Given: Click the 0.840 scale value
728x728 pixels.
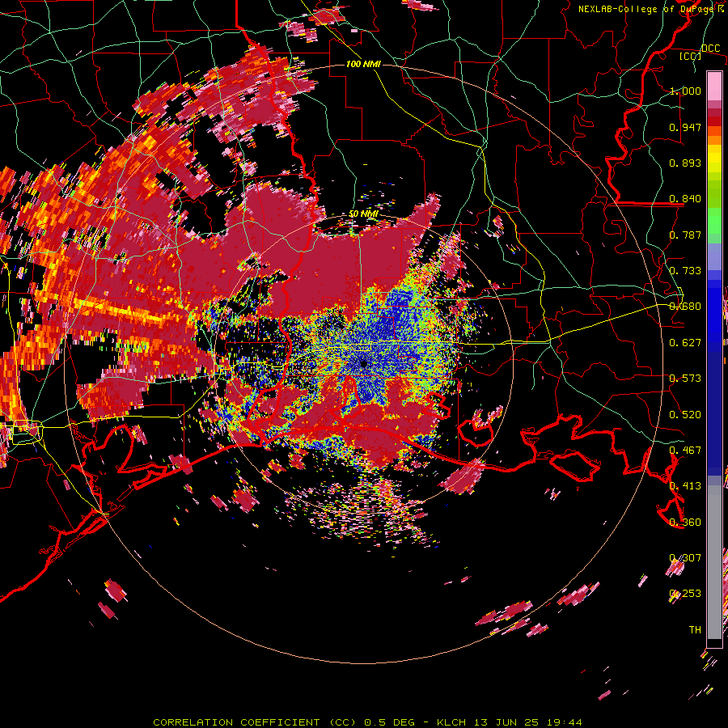Looking at the screenshot, I should tap(685, 199).
